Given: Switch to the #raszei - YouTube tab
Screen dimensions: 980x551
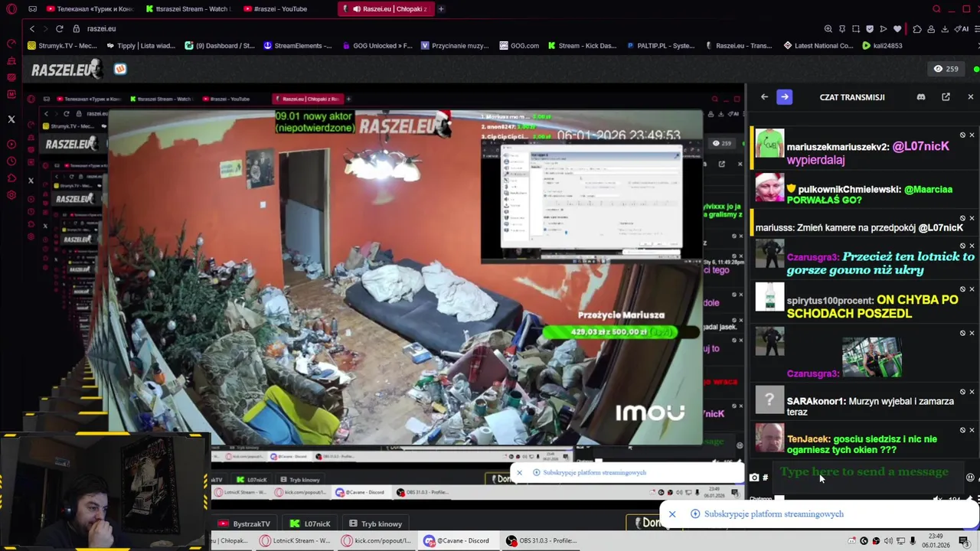Looking at the screenshot, I should pos(276,9).
